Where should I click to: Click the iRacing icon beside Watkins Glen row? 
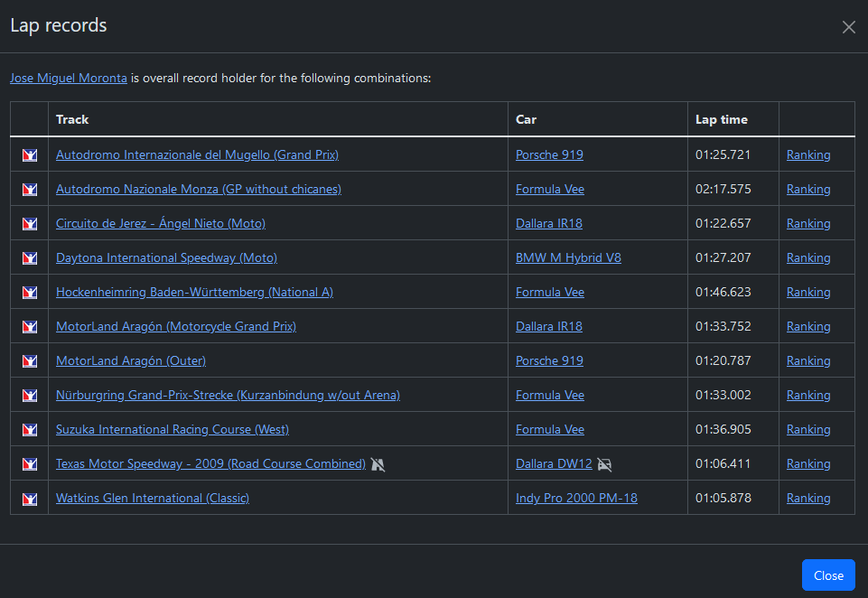pyautogui.click(x=30, y=499)
